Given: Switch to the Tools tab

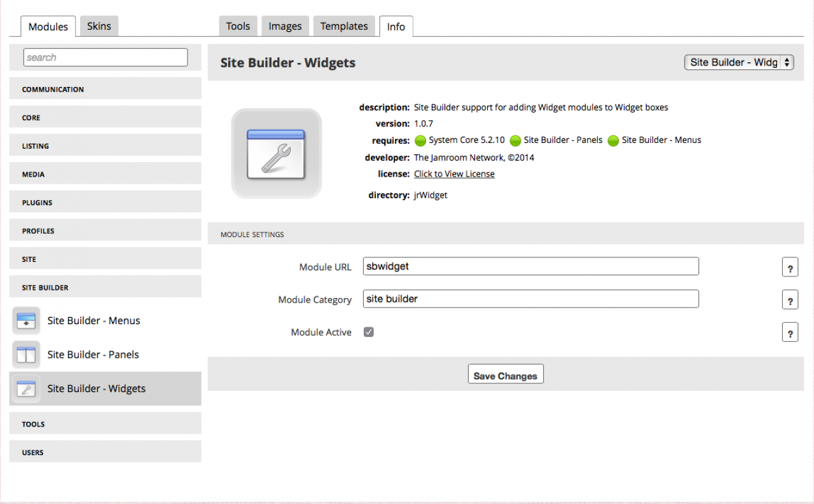Looking at the screenshot, I should tap(238, 26).
